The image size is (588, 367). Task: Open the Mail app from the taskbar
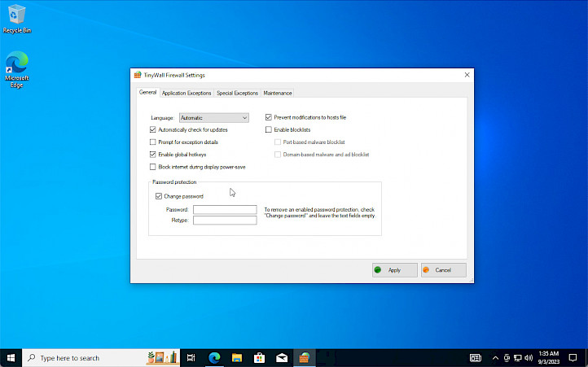(282, 357)
